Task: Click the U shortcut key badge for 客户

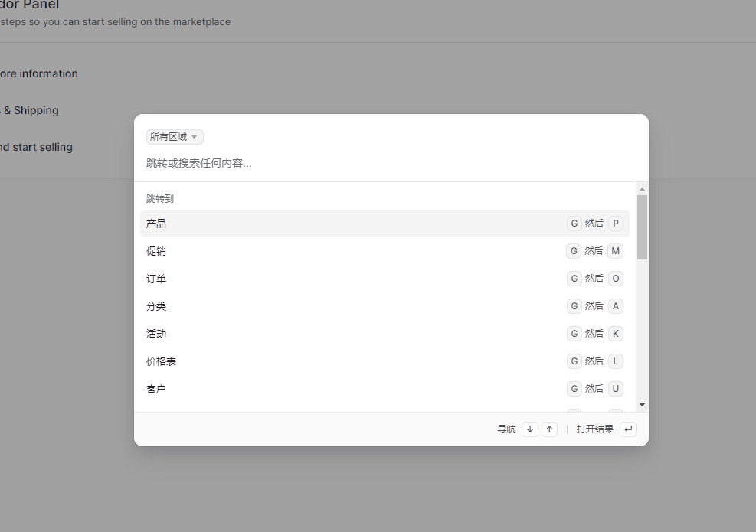Action: 615,389
